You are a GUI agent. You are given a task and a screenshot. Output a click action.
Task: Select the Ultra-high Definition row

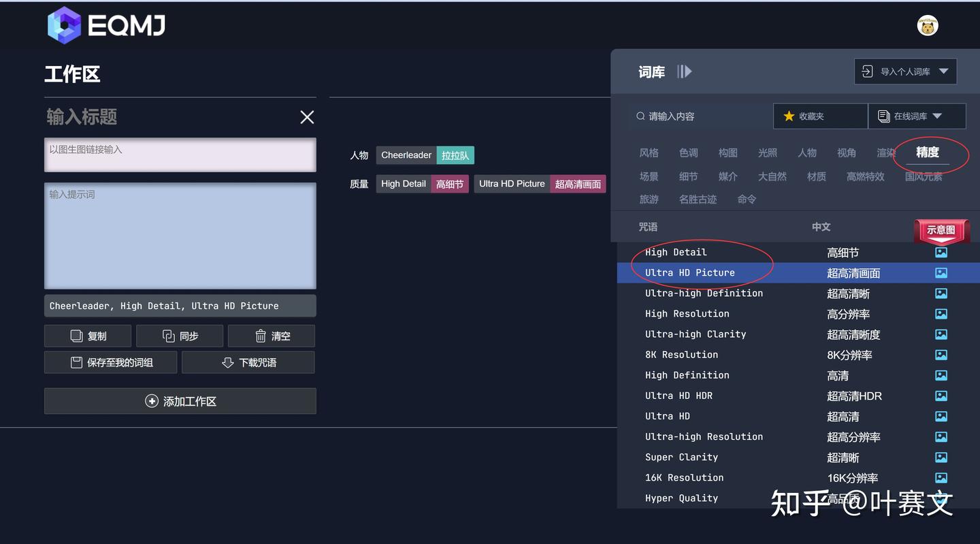click(x=798, y=293)
